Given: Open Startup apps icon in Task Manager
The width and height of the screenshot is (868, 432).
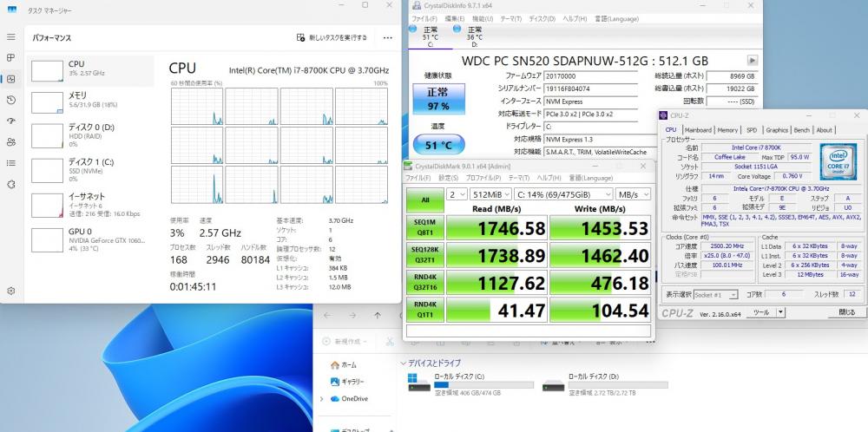Looking at the screenshot, I should click(11, 121).
